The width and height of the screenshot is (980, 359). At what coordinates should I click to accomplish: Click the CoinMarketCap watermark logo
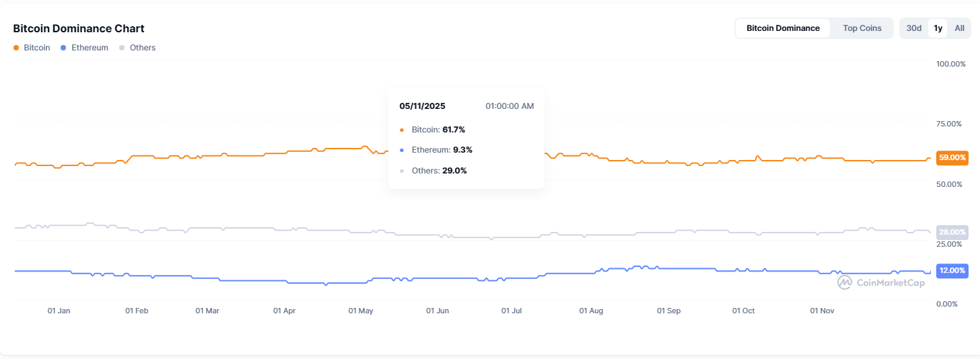tap(844, 283)
